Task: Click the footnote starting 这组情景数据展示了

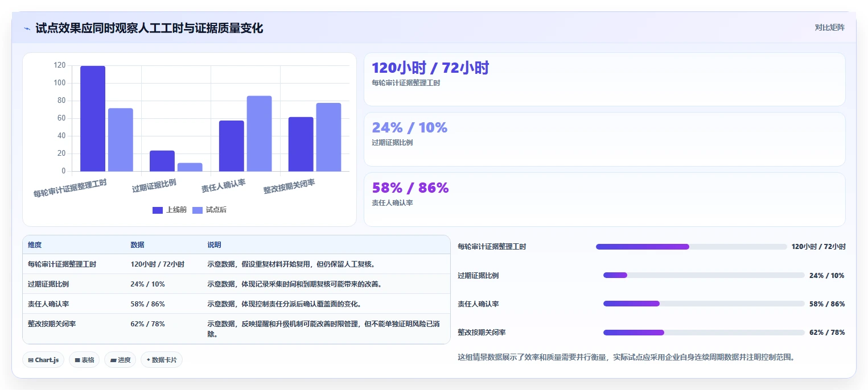Action: (x=626, y=358)
